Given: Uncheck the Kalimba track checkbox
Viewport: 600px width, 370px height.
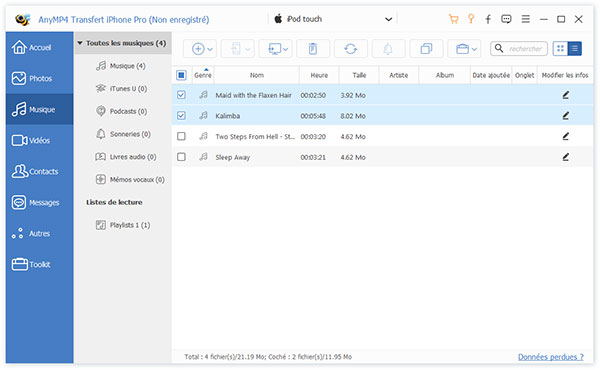Looking at the screenshot, I should point(181,116).
